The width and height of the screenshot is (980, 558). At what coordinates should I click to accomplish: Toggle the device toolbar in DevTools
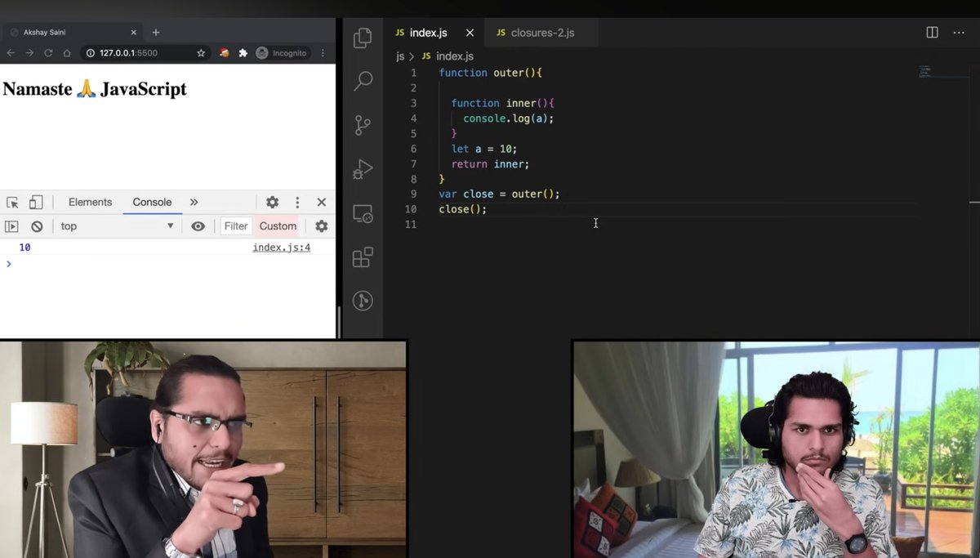pyautogui.click(x=36, y=203)
